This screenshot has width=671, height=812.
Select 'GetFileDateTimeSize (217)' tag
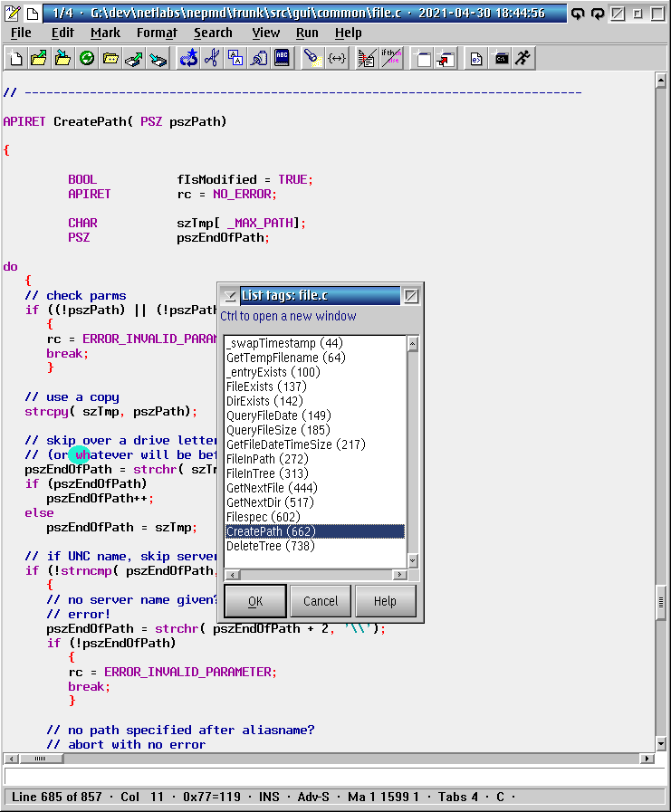coord(315,444)
